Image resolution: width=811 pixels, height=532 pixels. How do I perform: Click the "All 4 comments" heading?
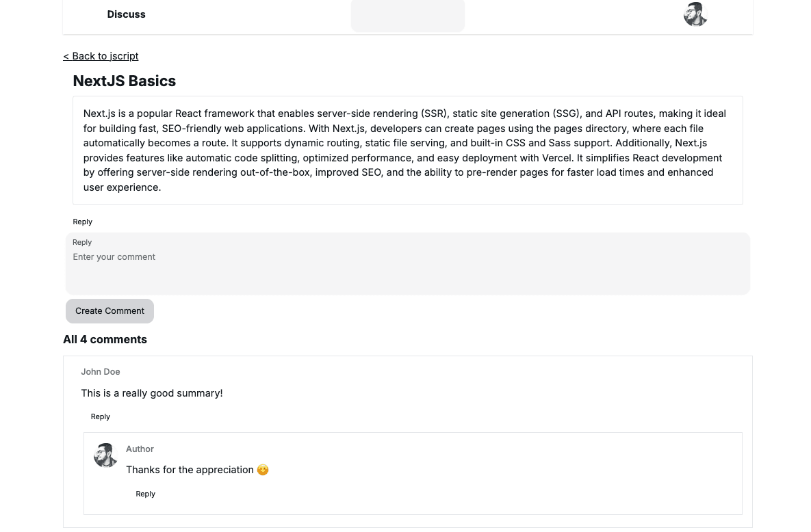(105, 340)
